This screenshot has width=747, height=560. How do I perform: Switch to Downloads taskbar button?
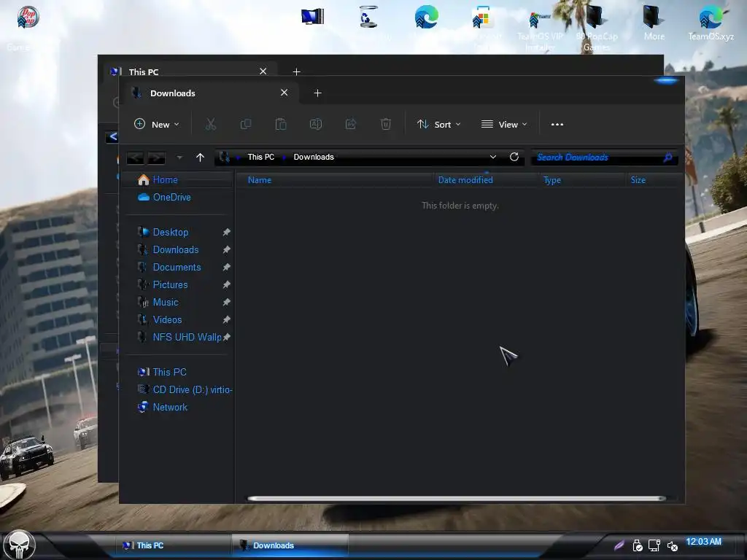click(x=290, y=545)
